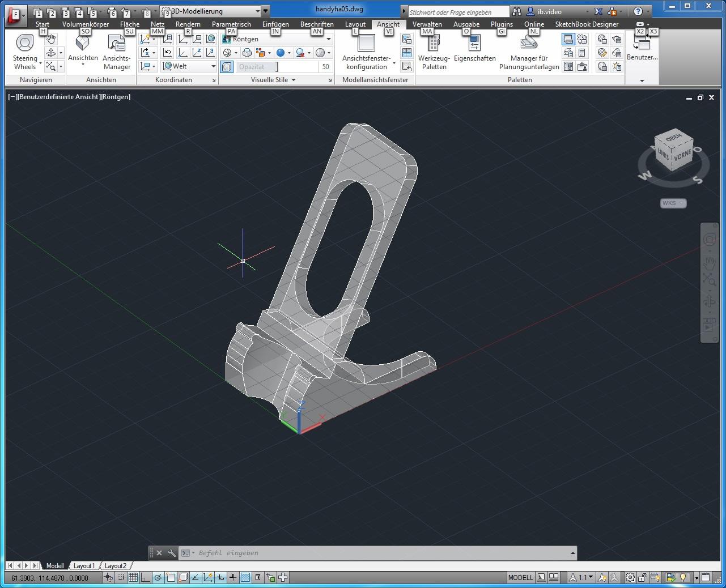Viewport: 726px width, 588px height.
Task: Click the ViewCube OBEN face
Action: coord(673,138)
